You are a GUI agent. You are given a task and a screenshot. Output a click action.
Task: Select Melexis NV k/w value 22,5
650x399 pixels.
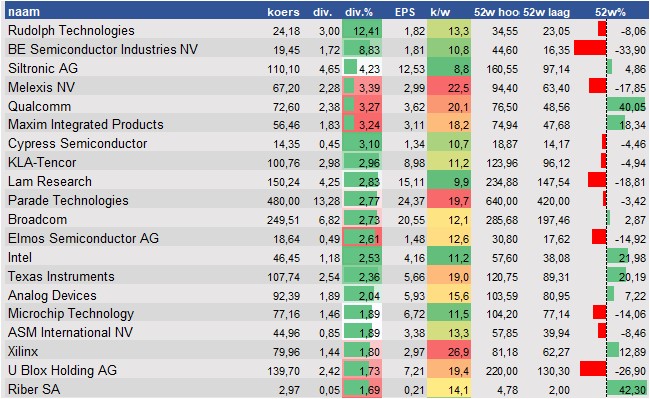coord(449,87)
